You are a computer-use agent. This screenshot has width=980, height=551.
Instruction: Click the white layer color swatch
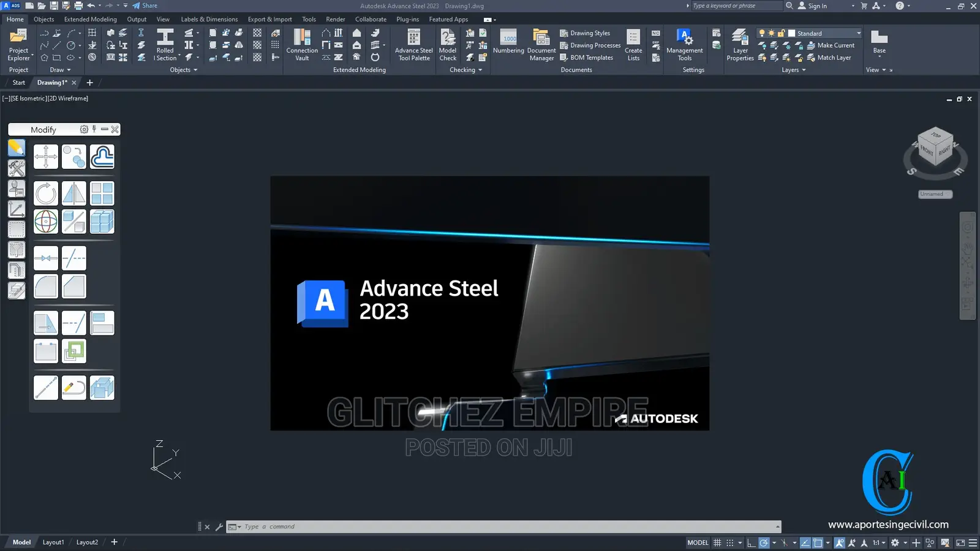[x=791, y=33]
